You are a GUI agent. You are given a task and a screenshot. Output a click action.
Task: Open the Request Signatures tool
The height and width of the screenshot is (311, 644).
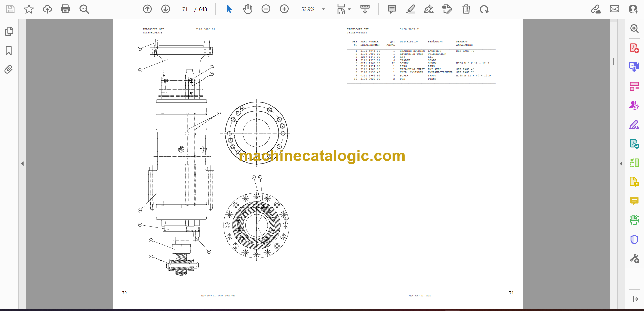(x=634, y=105)
